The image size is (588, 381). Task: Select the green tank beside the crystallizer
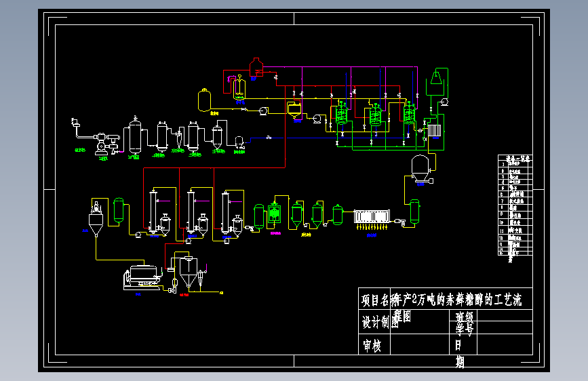tap(119, 211)
